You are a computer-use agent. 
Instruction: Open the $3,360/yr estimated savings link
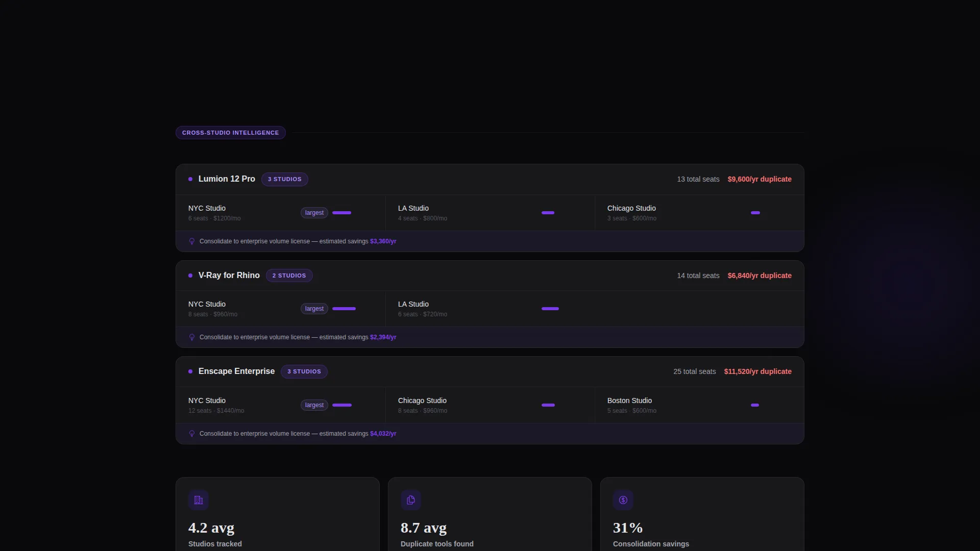pyautogui.click(x=383, y=241)
